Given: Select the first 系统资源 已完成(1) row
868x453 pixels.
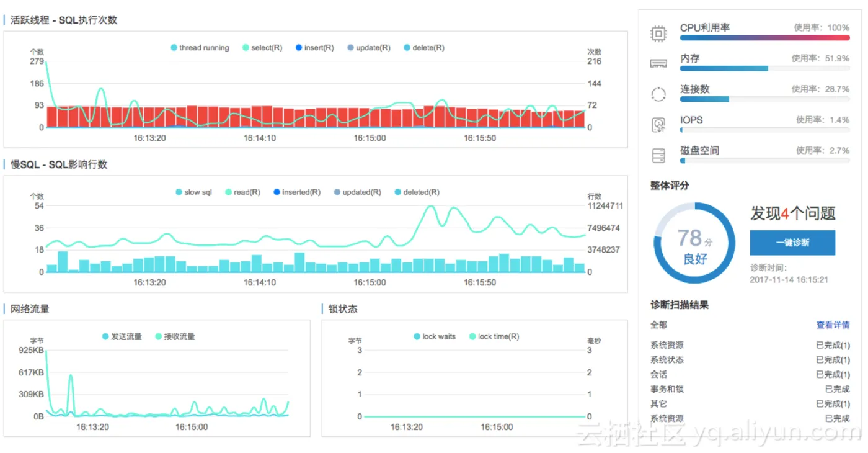Looking at the screenshot, I should (x=750, y=346).
